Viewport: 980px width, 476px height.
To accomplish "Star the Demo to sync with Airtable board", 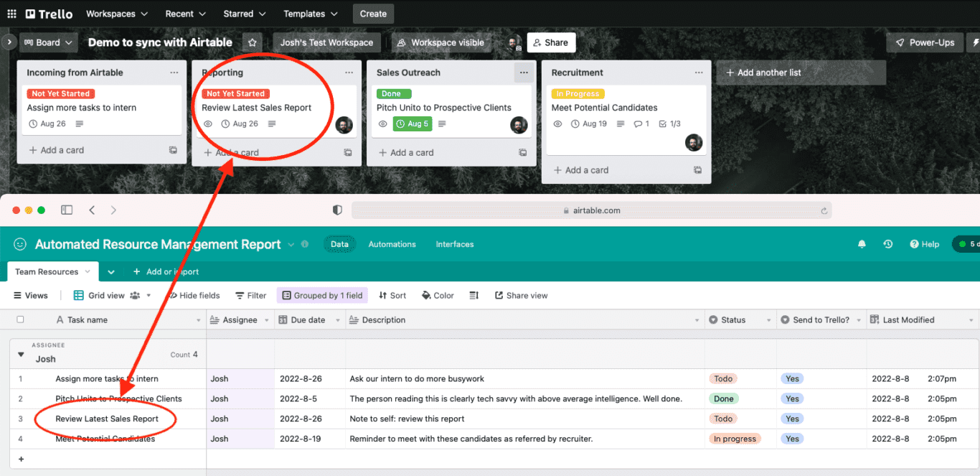I will point(253,42).
